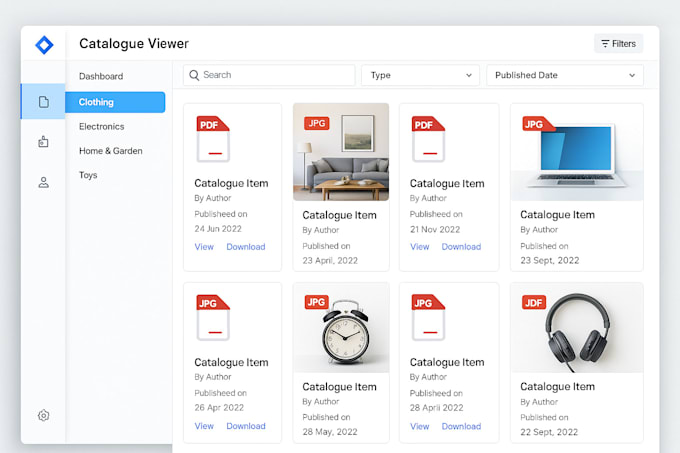This screenshot has height=453, width=680.
Task: Click the Type dropdown chevron arrow
Action: point(469,75)
